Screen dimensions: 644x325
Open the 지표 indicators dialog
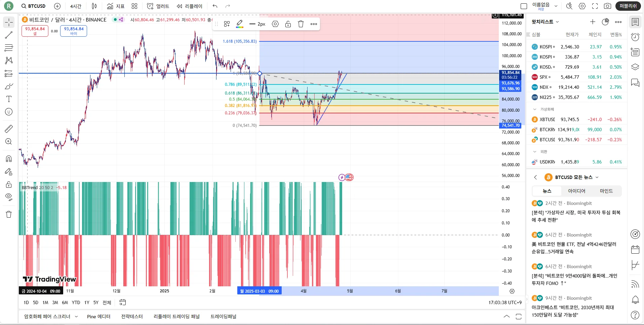click(x=116, y=6)
